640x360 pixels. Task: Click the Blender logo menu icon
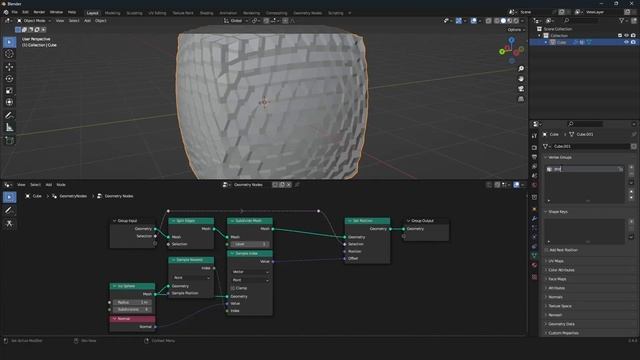tap(6, 12)
